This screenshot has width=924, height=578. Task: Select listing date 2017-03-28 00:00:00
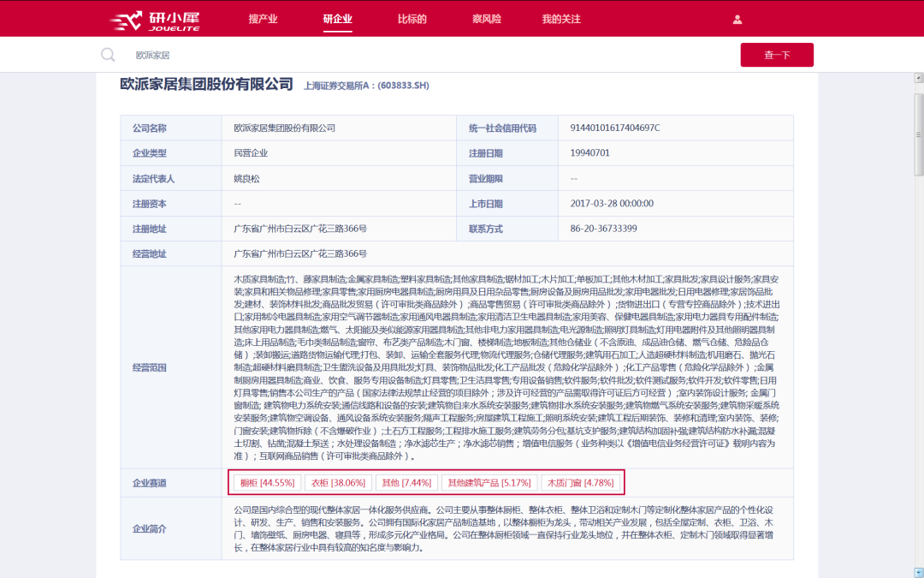(612, 204)
